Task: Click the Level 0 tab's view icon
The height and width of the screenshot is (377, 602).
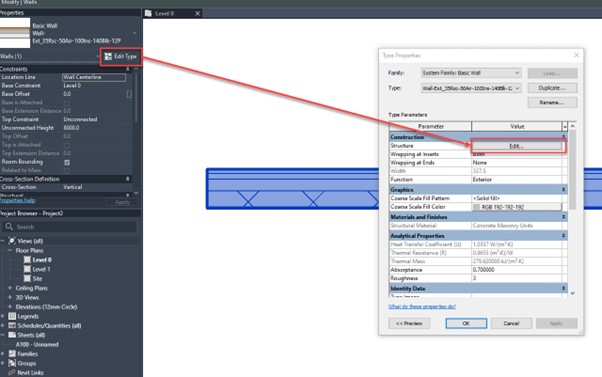Action: [x=148, y=13]
